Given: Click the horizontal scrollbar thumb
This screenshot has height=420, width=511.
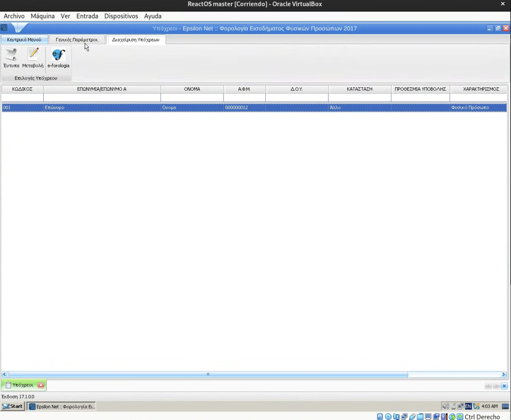Looking at the screenshot, I should point(208,374).
